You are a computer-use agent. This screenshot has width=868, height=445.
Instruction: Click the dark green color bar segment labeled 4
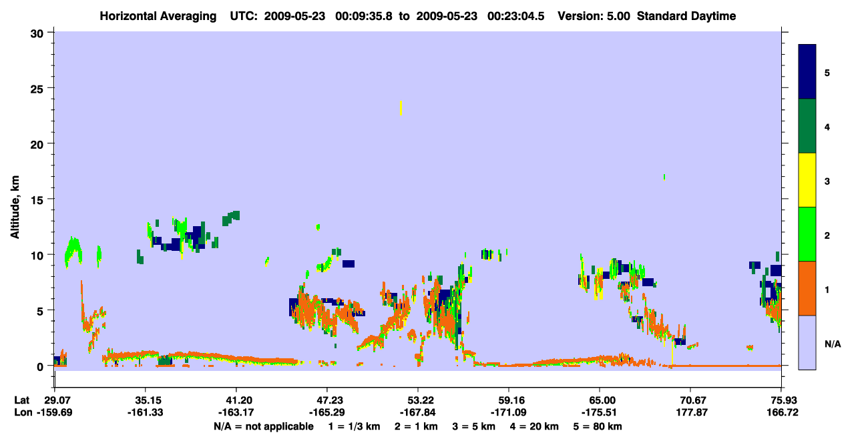coord(807,126)
